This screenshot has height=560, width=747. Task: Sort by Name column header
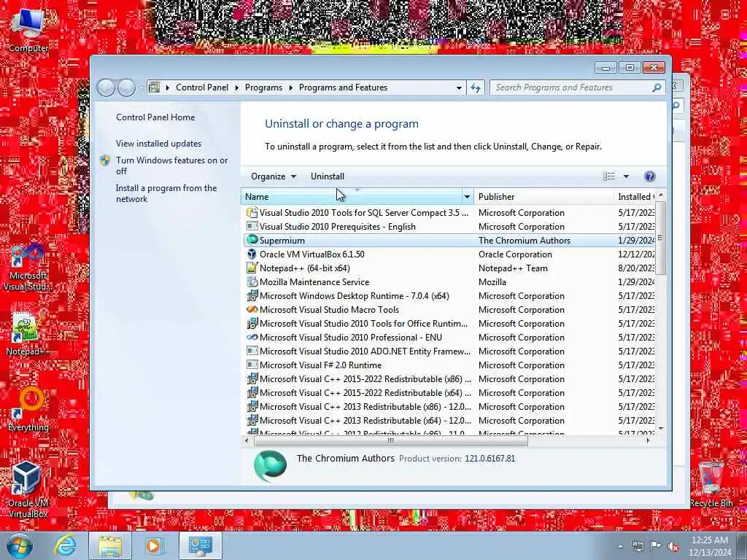(352, 197)
